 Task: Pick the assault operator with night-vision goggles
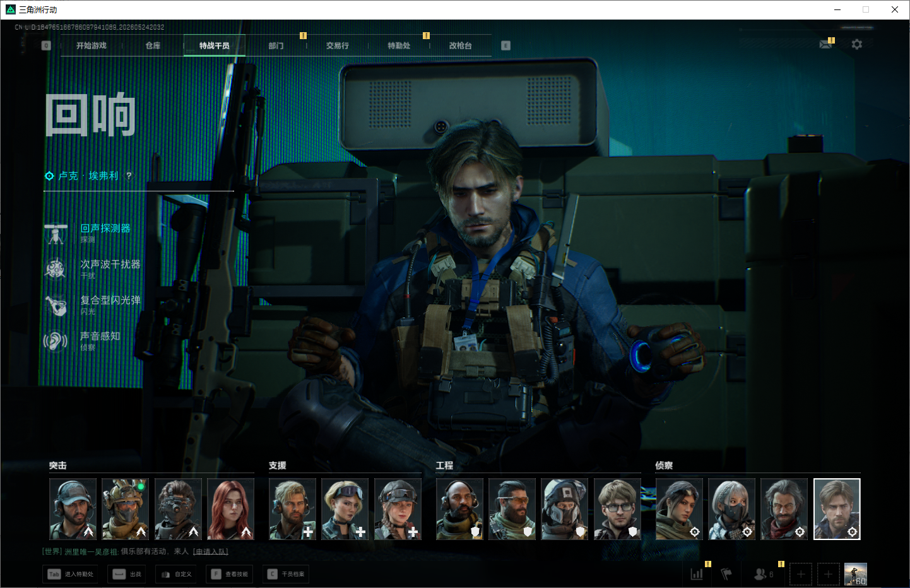point(178,509)
